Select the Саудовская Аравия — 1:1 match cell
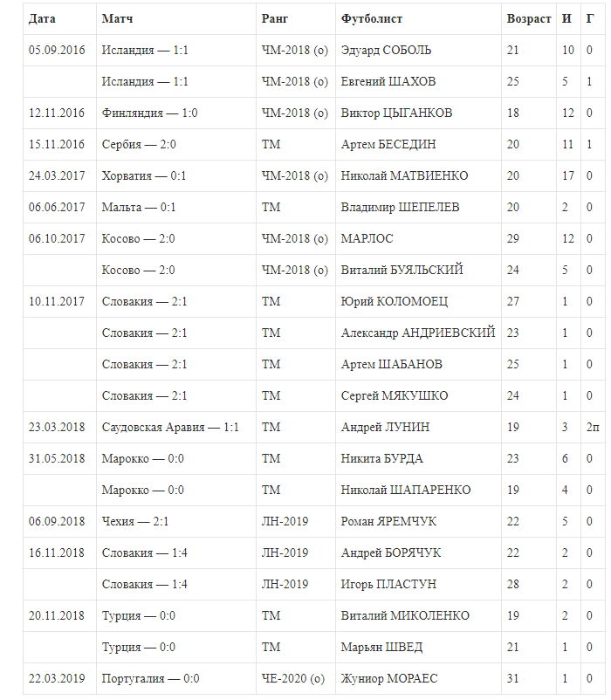 (x=170, y=427)
